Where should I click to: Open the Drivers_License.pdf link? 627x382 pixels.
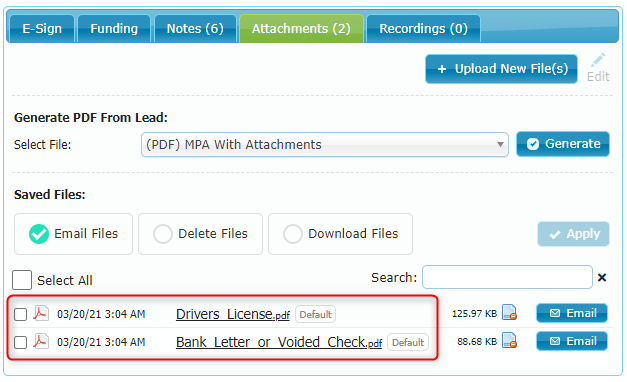(233, 314)
